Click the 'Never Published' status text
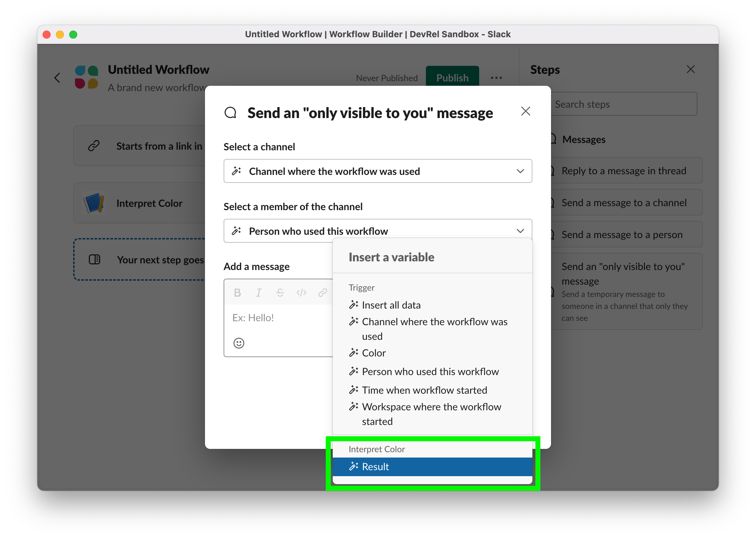Viewport: 756px width, 540px height. pos(387,78)
